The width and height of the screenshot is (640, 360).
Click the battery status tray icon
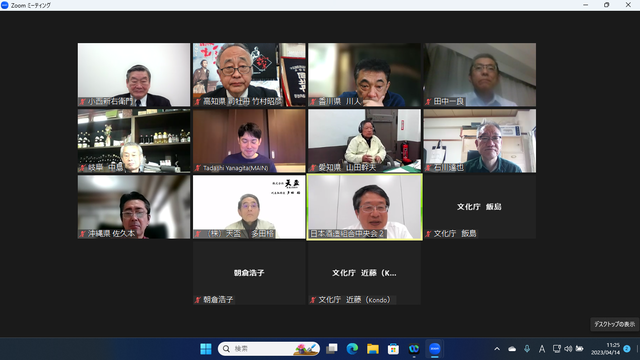(579, 349)
